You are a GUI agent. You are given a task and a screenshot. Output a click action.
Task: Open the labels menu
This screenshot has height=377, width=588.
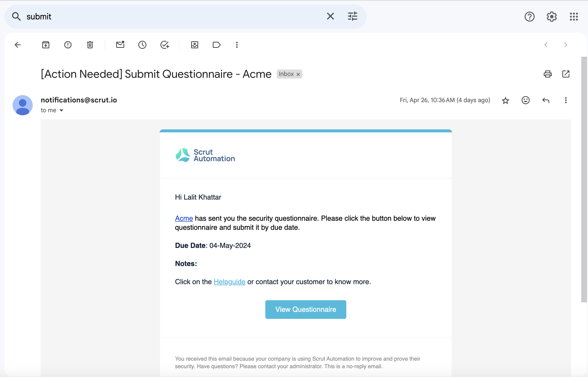[217, 45]
